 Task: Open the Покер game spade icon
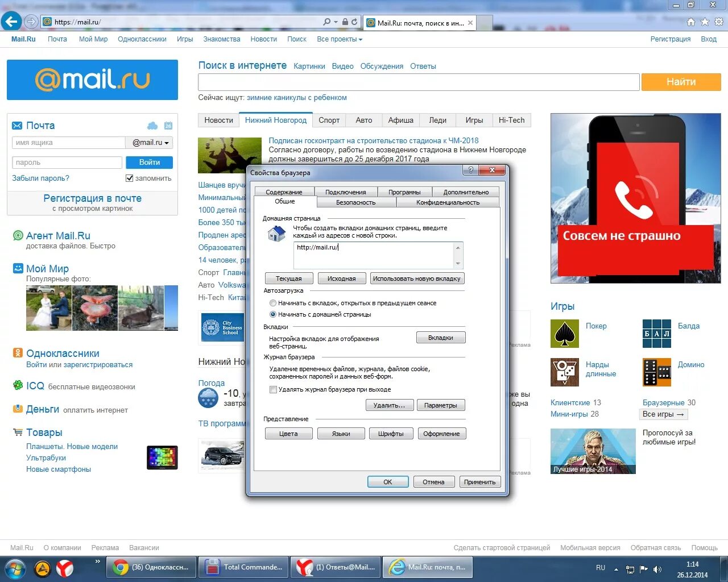pos(565,334)
